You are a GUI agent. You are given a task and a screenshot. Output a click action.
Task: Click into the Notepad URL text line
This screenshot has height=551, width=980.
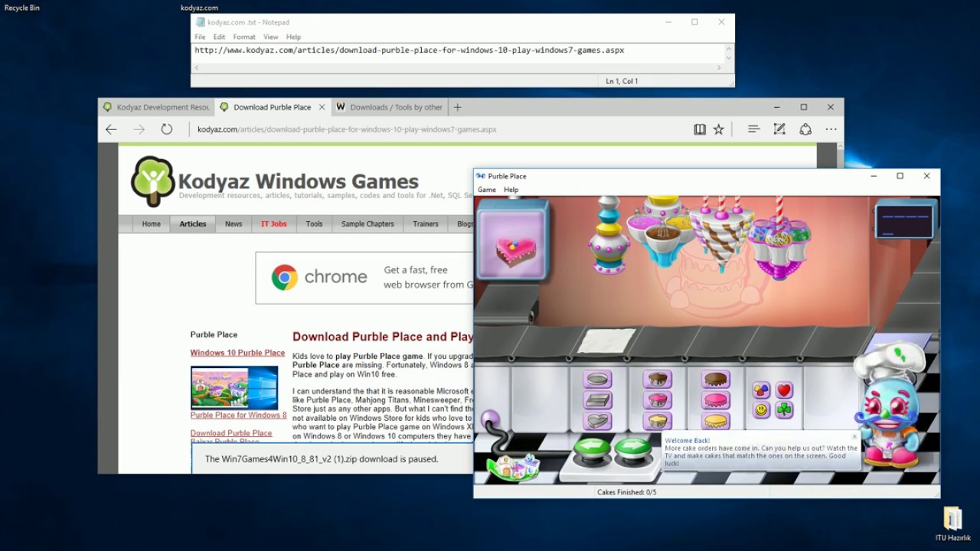coord(410,51)
